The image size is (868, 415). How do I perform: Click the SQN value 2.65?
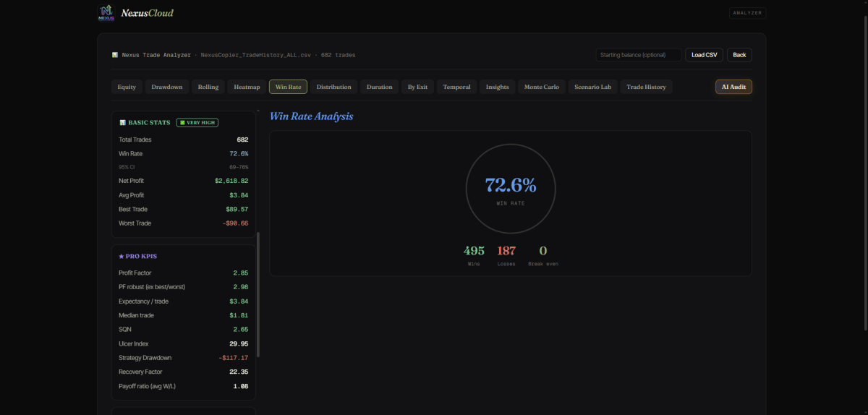click(241, 329)
